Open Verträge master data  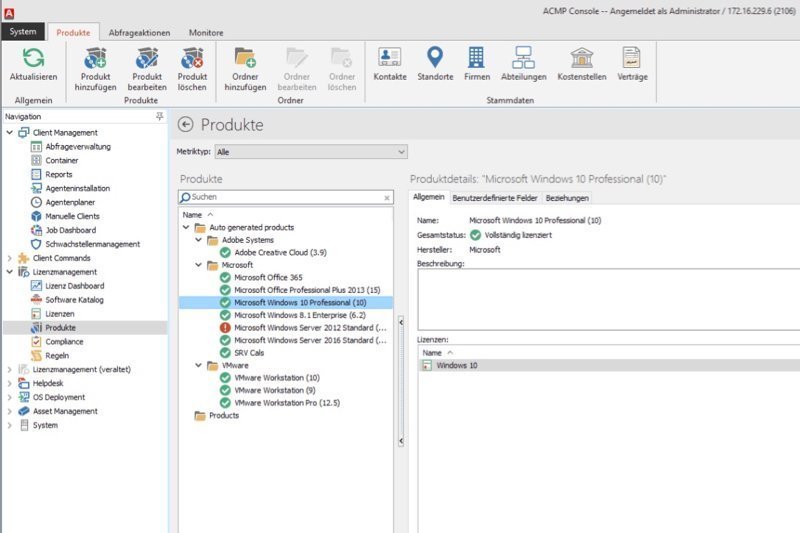click(632, 64)
